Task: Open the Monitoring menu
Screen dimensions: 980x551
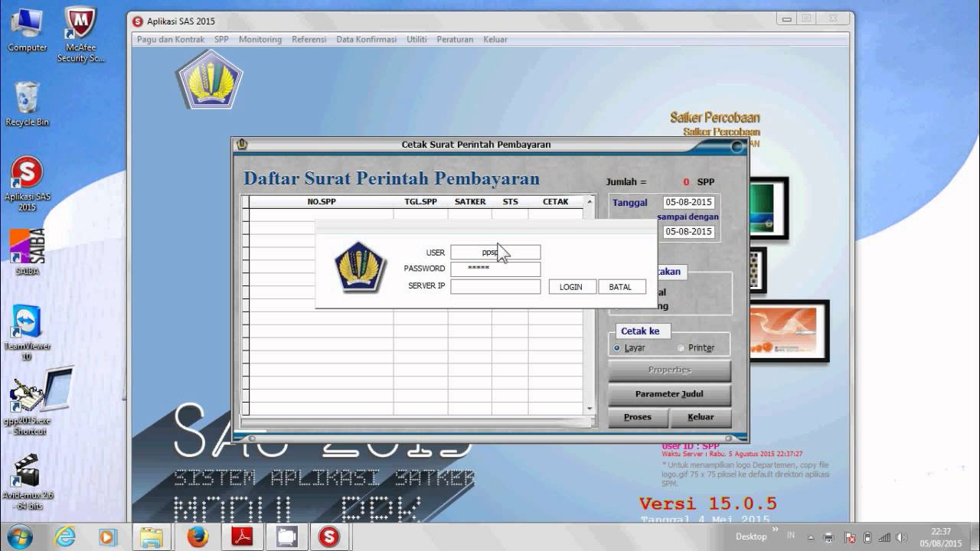Action: pyautogui.click(x=260, y=39)
